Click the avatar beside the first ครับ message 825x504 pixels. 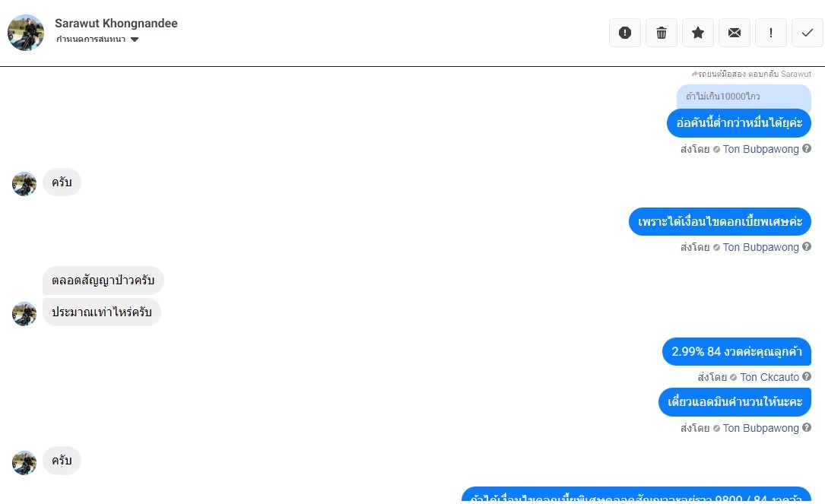pyautogui.click(x=24, y=184)
